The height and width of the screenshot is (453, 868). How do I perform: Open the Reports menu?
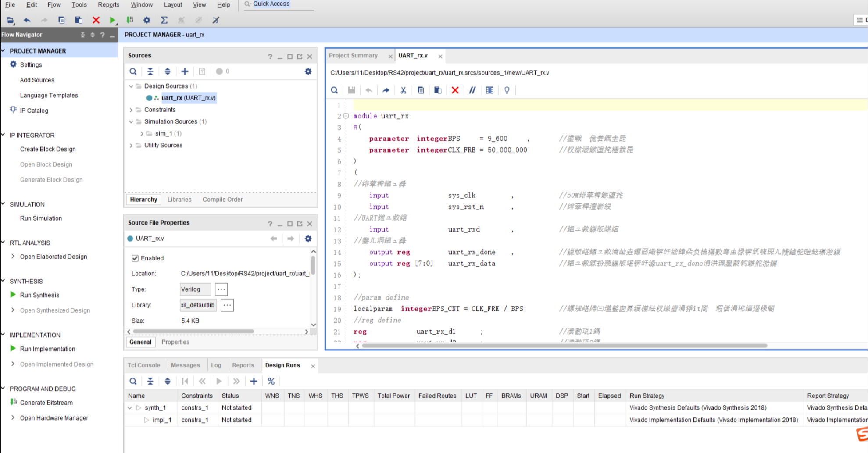[108, 5]
